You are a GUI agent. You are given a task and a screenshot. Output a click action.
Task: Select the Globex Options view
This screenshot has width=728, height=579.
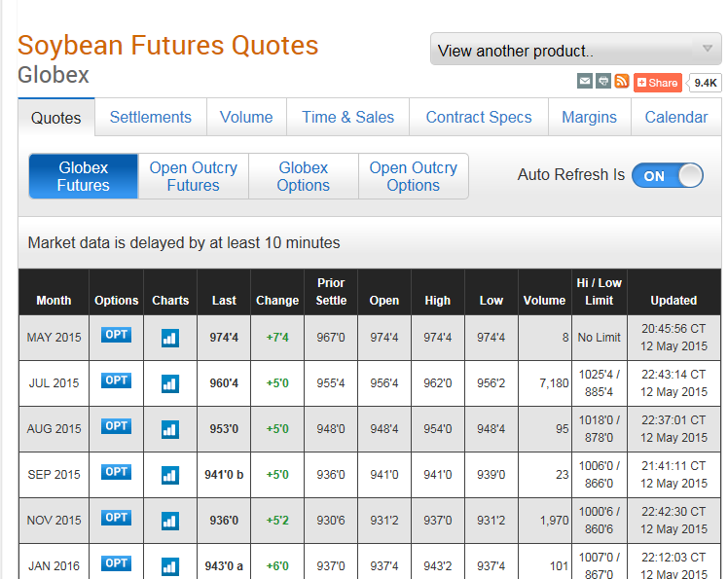[303, 176]
